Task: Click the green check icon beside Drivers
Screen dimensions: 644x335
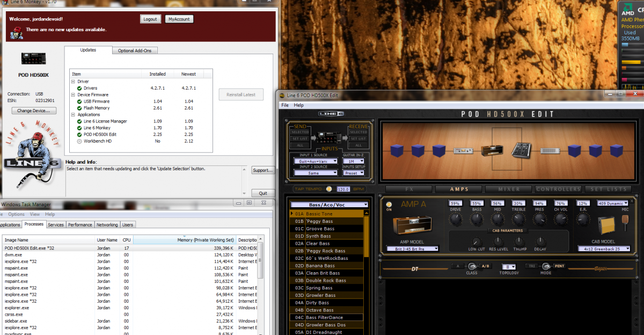Action: pyautogui.click(x=79, y=88)
